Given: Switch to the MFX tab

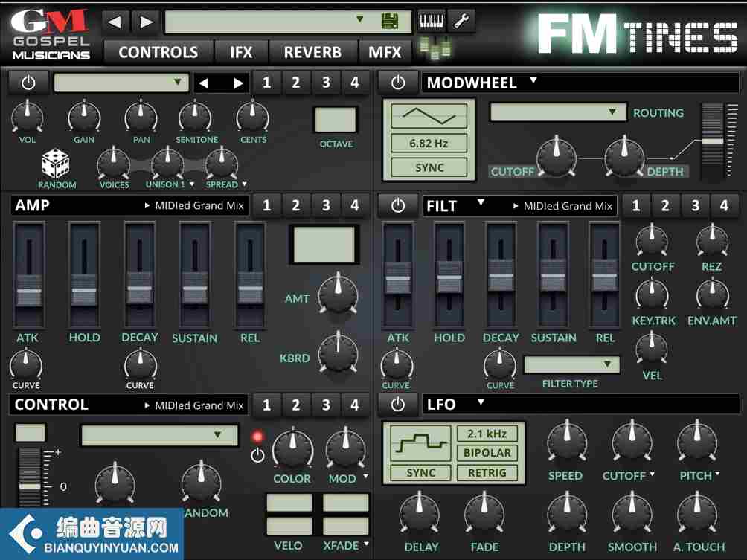Looking at the screenshot, I should [385, 51].
